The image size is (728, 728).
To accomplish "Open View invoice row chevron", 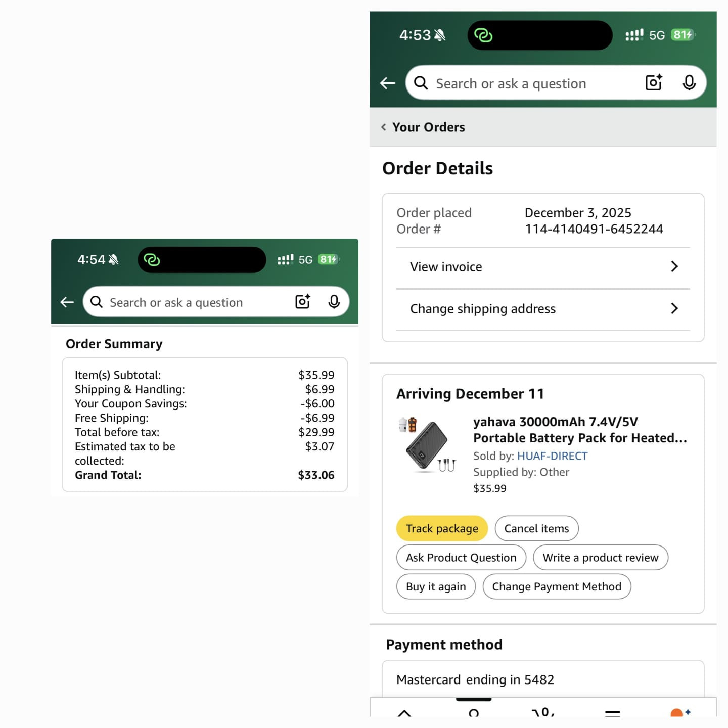I will pos(674,266).
